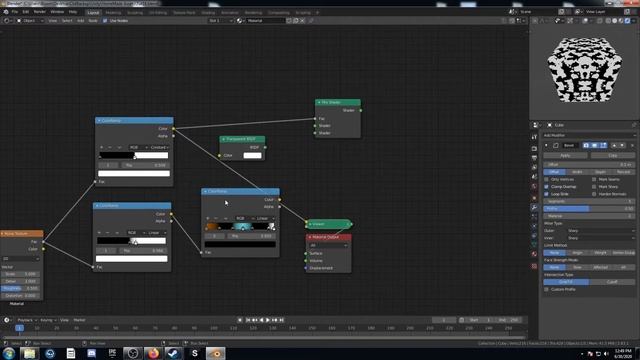Jump to the timeline end frame
Screen dimensions: 640x360
pyautogui.click(x=281, y=320)
